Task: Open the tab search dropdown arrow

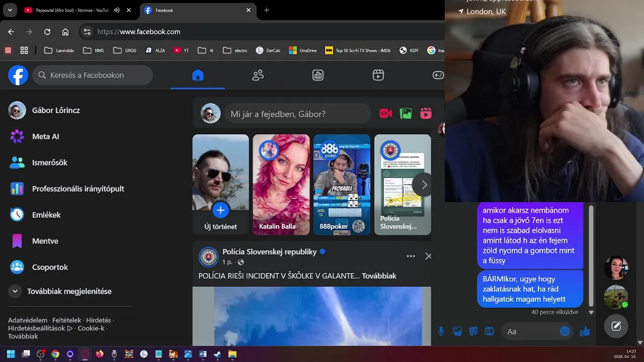Action: [10, 10]
